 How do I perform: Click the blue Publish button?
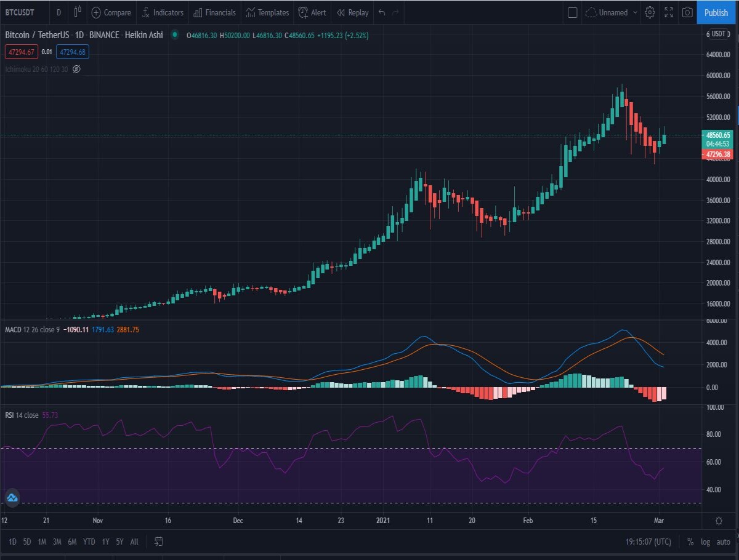point(716,12)
